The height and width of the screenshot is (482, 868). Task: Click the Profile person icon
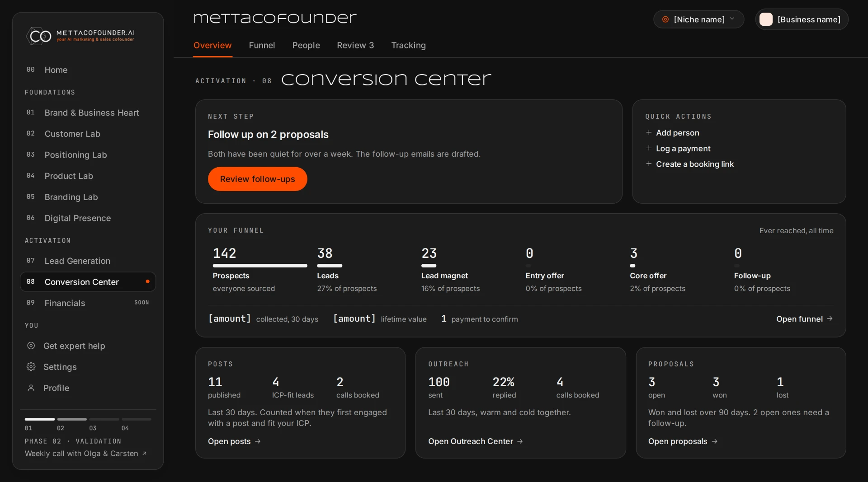31,388
